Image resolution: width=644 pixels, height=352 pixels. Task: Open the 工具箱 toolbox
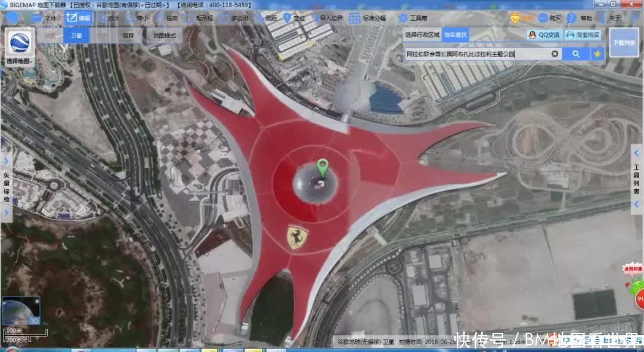413,18
